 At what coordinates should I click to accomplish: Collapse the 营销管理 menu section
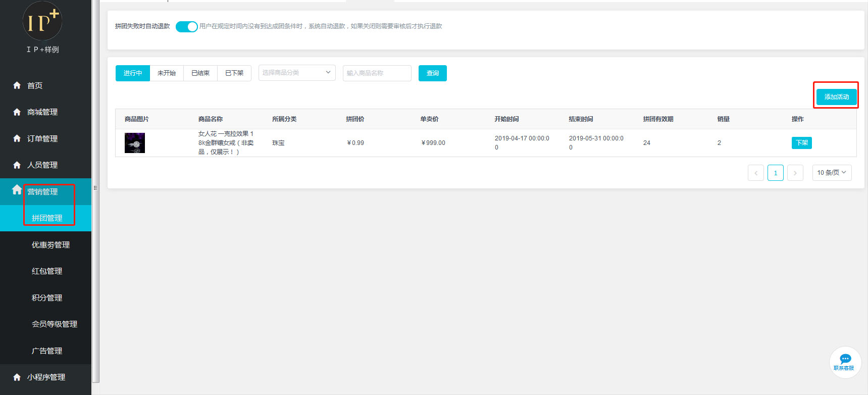(42, 192)
